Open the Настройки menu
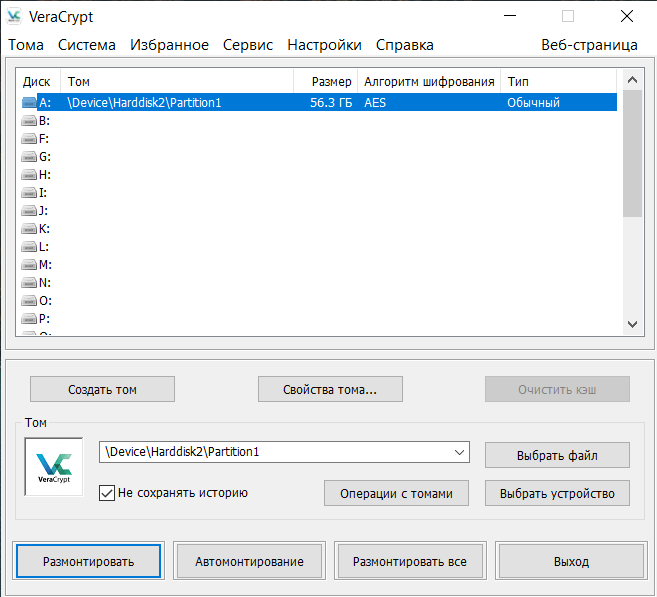The height and width of the screenshot is (597, 657). (324, 45)
